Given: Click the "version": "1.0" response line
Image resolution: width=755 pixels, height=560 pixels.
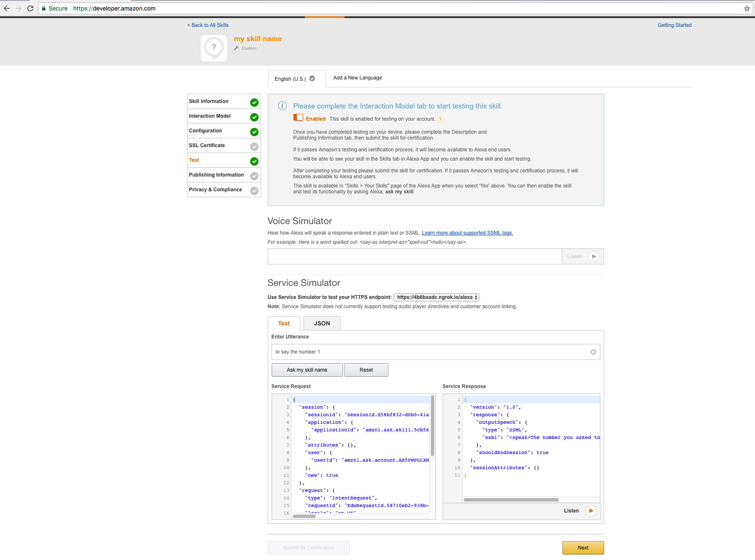Looking at the screenshot, I should tap(496, 407).
